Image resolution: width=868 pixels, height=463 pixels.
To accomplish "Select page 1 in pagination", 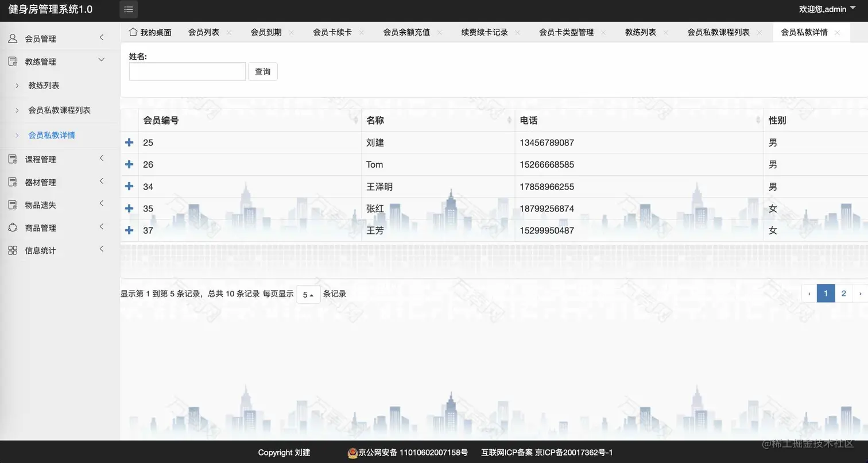I will pos(826,294).
